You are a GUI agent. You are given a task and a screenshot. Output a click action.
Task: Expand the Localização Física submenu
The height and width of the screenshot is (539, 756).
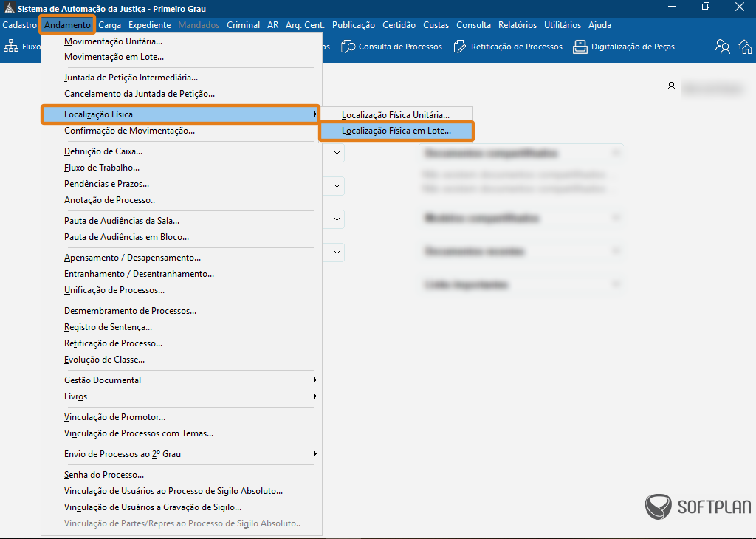[180, 114]
